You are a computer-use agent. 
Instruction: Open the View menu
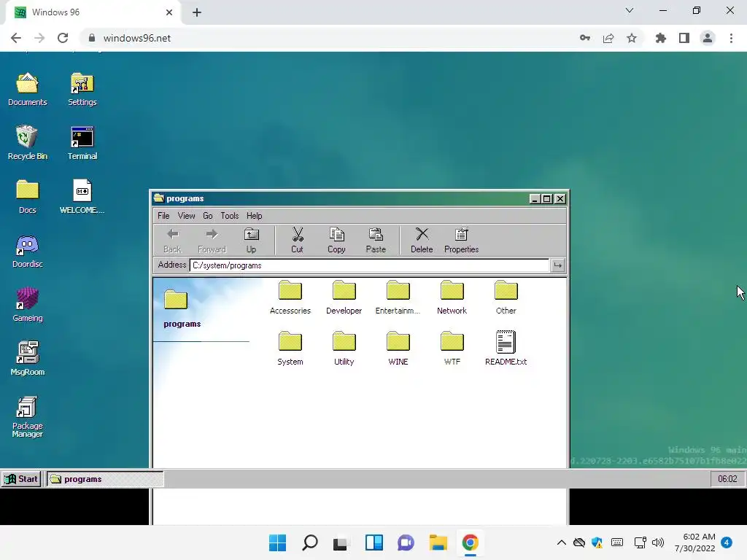pos(186,216)
